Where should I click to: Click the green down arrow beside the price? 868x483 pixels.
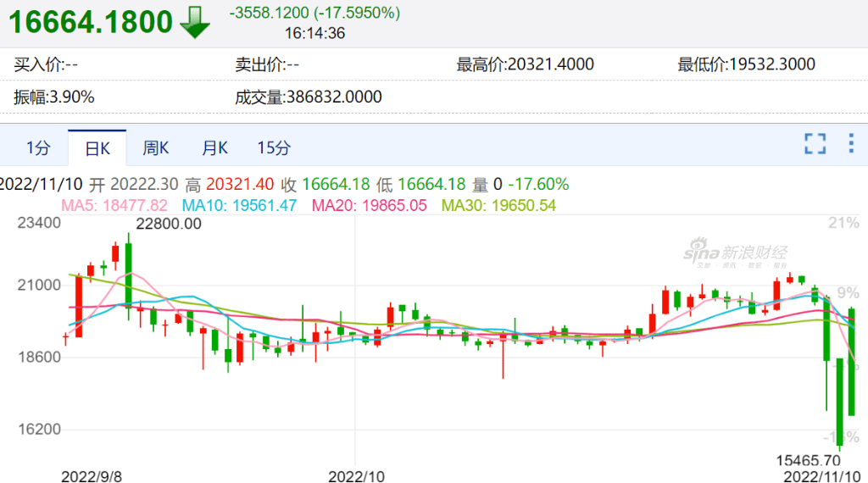point(195,22)
